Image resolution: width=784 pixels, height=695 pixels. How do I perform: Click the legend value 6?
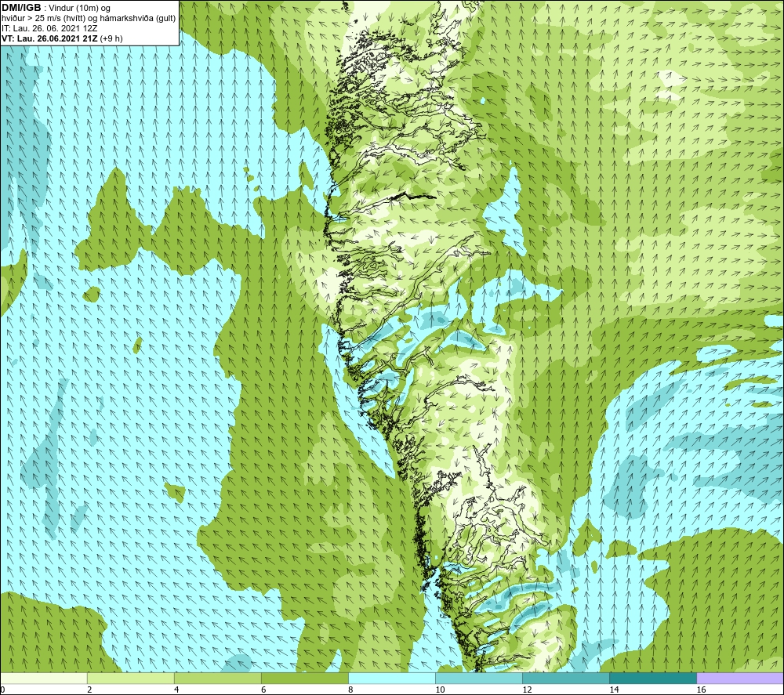263,690
